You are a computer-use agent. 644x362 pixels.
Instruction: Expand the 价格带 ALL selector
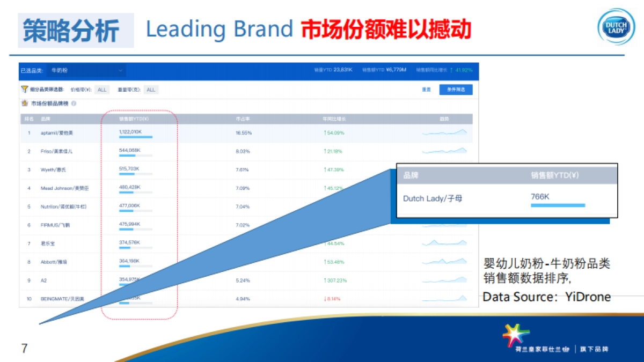tap(102, 90)
